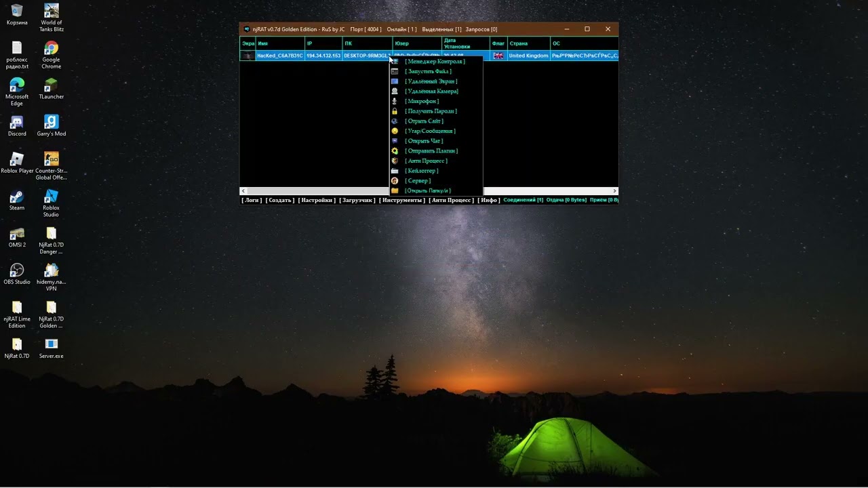Click the Страна column header
The height and width of the screenshot is (488, 868).
528,43
